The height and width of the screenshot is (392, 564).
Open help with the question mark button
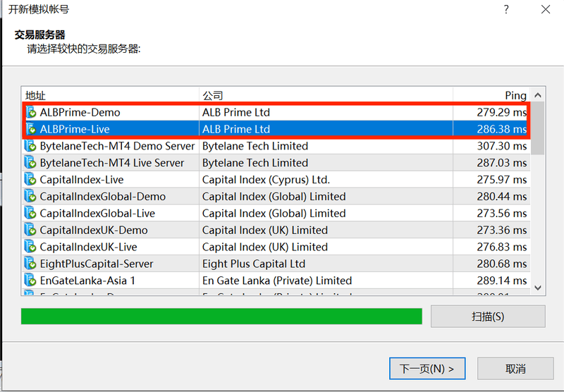[506, 9]
